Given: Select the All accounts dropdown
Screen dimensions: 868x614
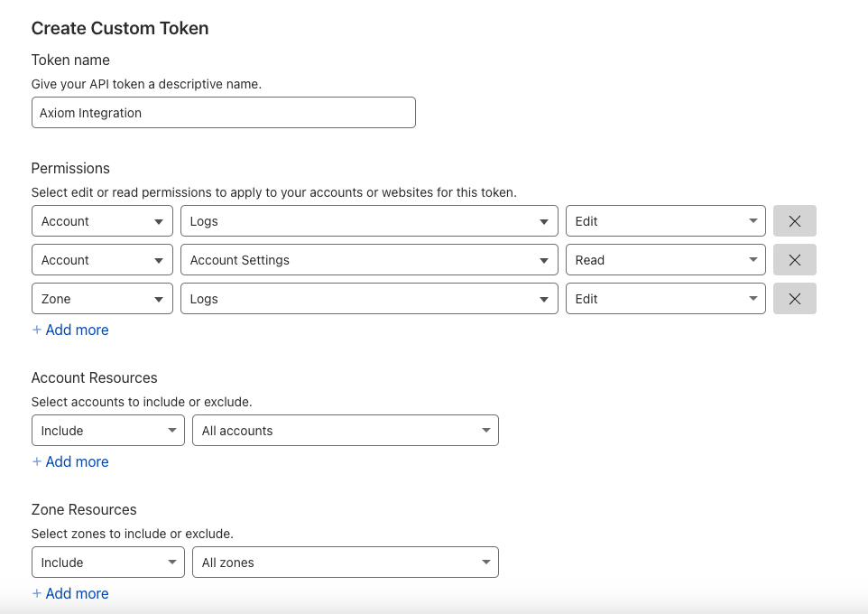Looking at the screenshot, I should [346, 431].
